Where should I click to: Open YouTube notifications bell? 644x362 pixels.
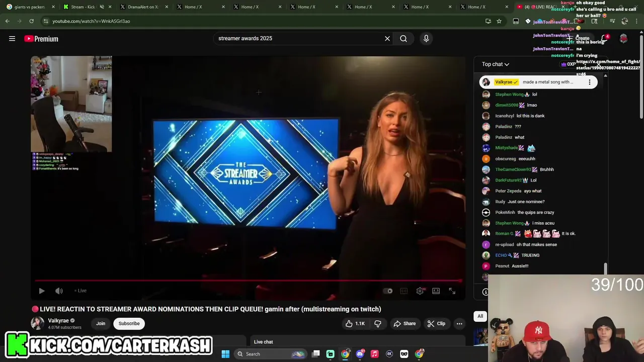(x=605, y=39)
